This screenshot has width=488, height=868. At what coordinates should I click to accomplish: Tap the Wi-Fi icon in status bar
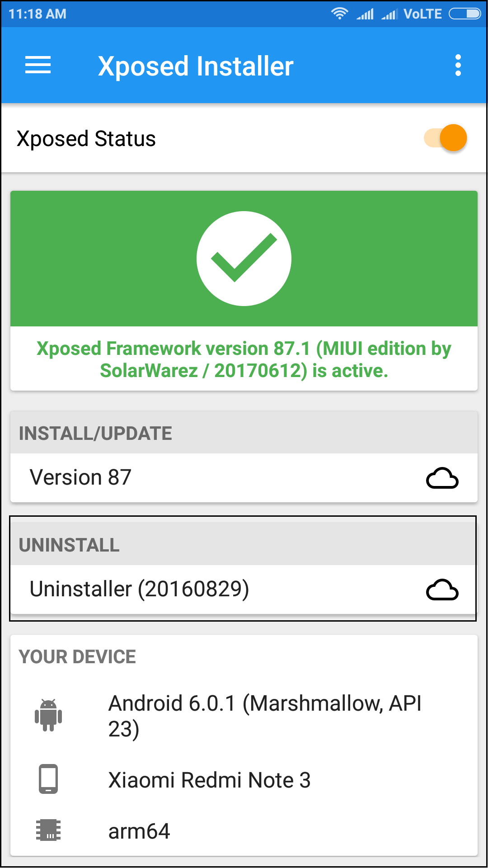[339, 14]
